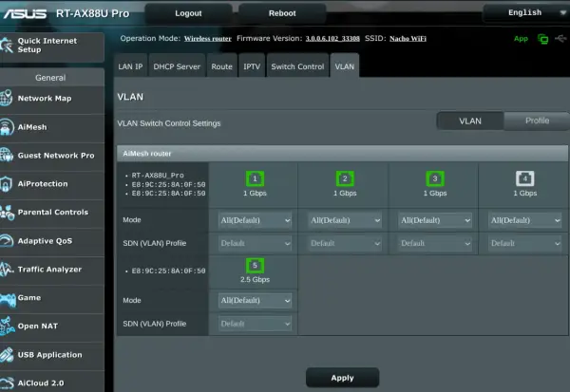Image resolution: width=570 pixels, height=392 pixels.
Task: Switch to the Switch Control tab
Action: (297, 65)
